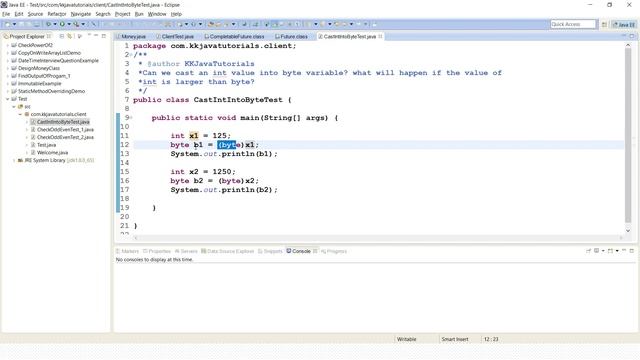Select Welcome.java in Project Explorer
Viewport: 640px width, 360px height.
[x=52, y=153]
